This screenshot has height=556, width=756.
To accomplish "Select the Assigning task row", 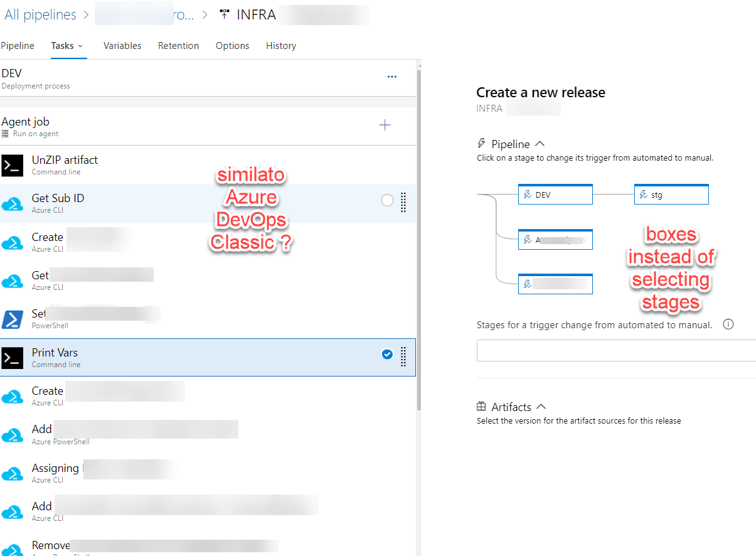I will point(208,473).
